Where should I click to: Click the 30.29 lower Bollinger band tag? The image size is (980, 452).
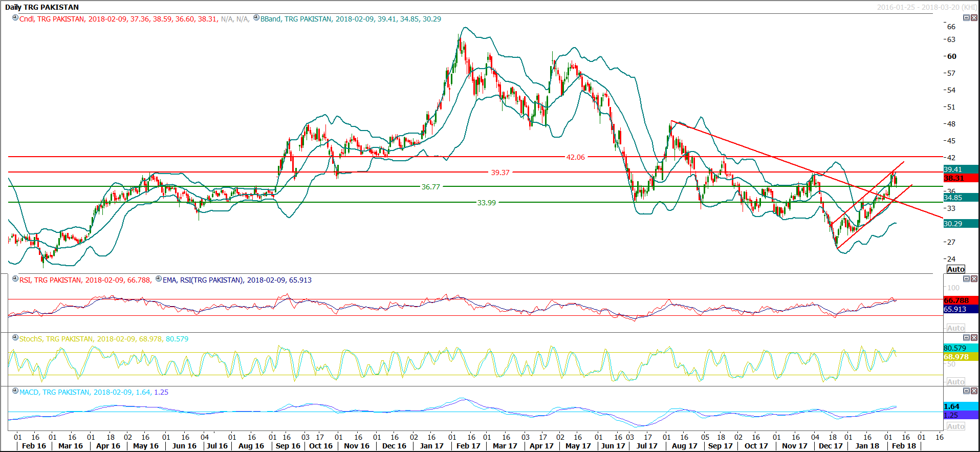pos(961,224)
